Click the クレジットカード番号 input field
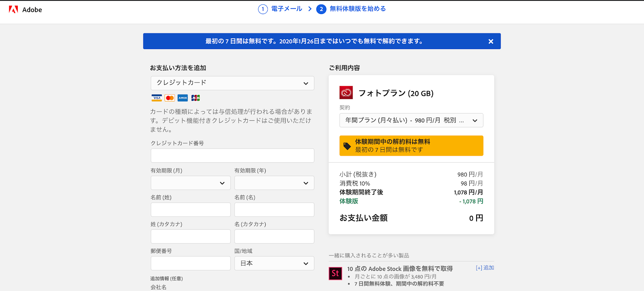The image size is (644, 291). [x=232, y=156]
